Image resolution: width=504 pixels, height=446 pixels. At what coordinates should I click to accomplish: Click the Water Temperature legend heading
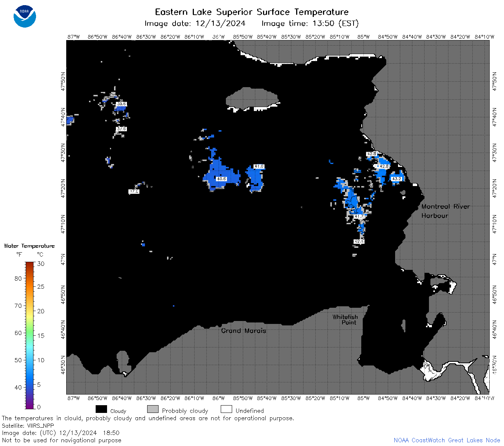[29, 246]
